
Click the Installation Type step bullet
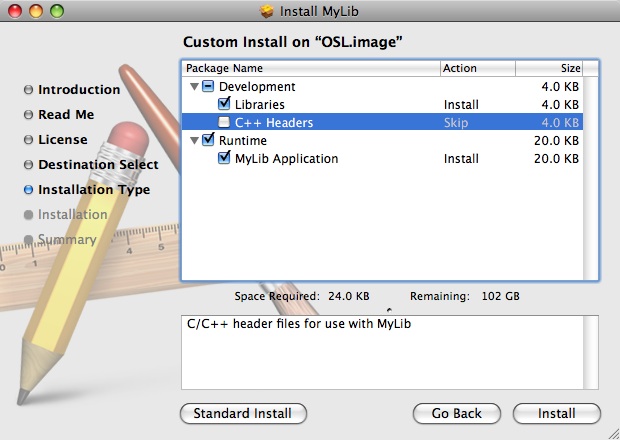coord(28,190)
